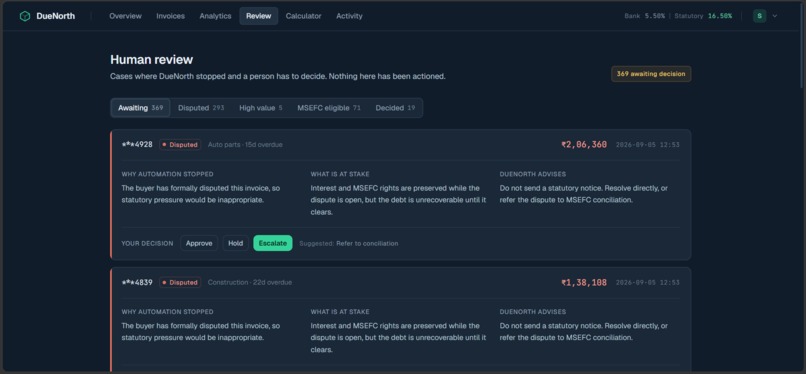Click the 369 awaiting decision badge

pyautogui.click(x=651, y=74)
